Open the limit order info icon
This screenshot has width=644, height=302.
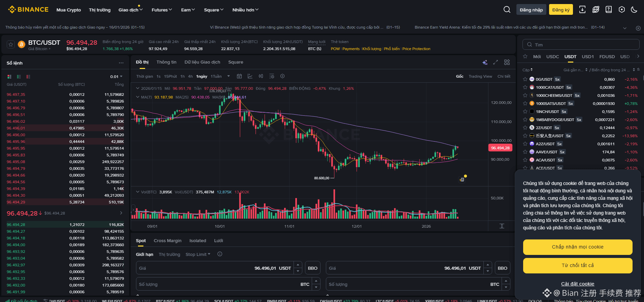[x=220, y=254]
